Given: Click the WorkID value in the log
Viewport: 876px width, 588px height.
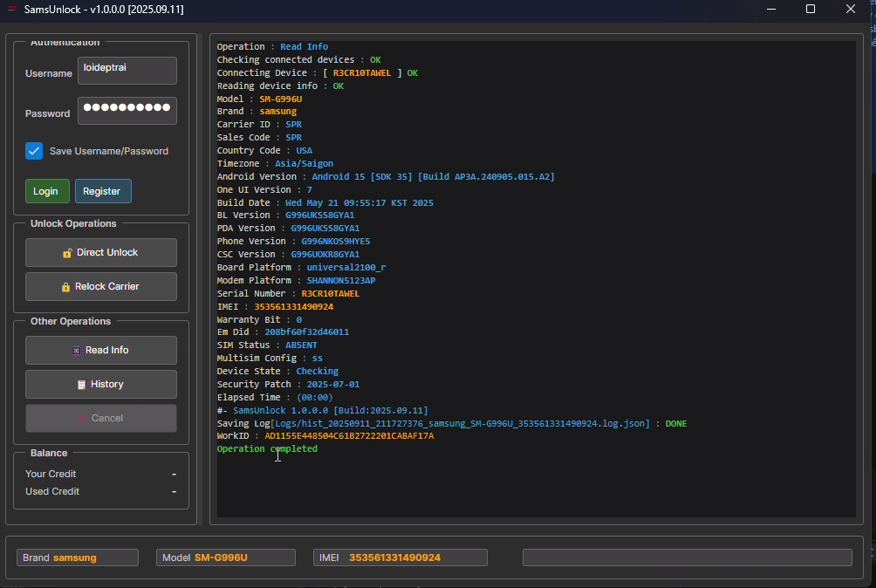Looking at the screenshot, I should coord(349,436).
